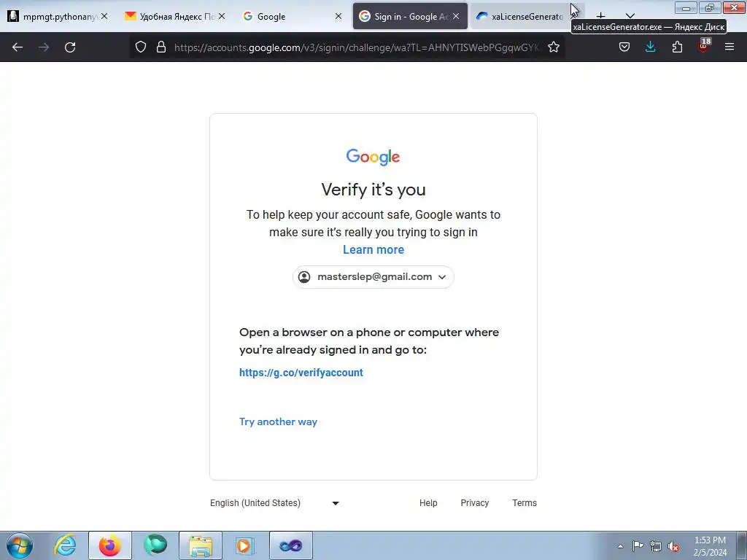Viewport: 747px width, 560px height.
Task: Open Windows Explorer folder icon in taskbar
Action: pos(201,545)
